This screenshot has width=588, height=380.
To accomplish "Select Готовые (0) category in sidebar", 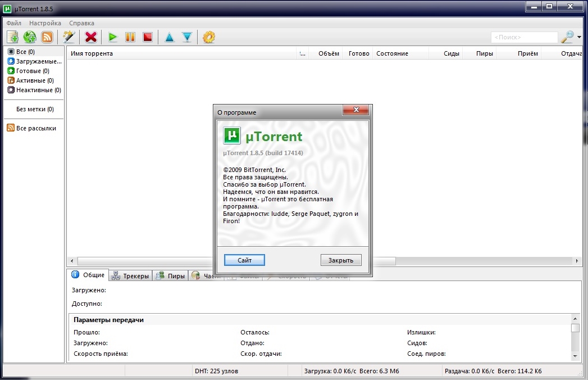I will pyautogui.click(x=33, y=71).
